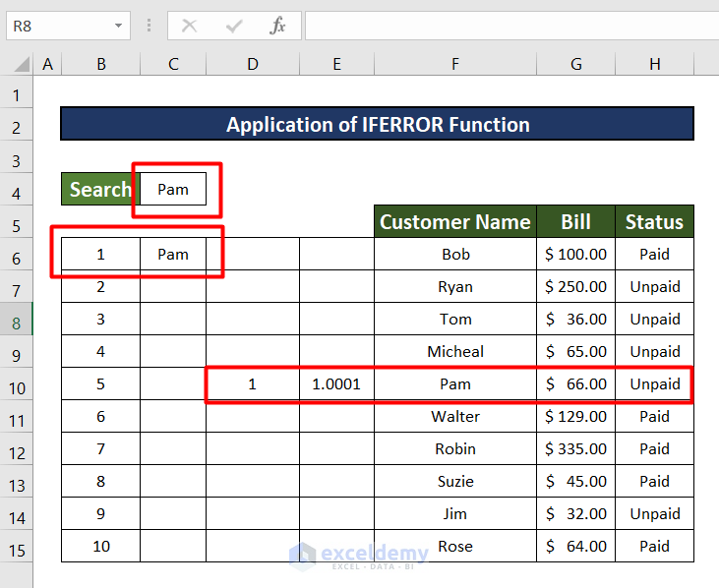Click the customer name cell Walter

[x=455, y=417]
